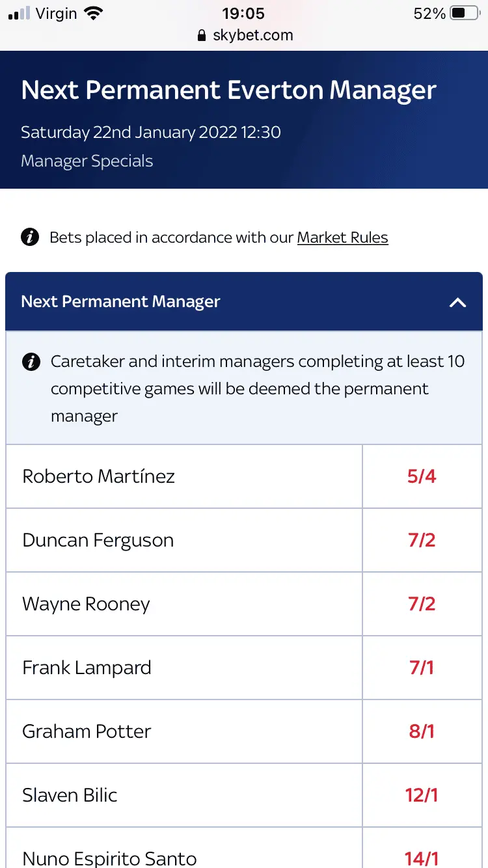Tap the info icon beside Market Rules text
The image size is (488, 868).
point(30,237)
